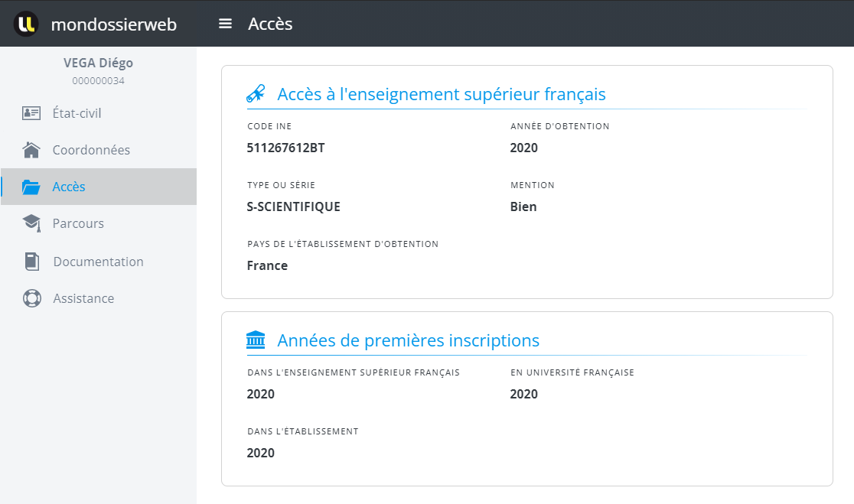Click the Parcours graduation cap icon

(31, 223)
